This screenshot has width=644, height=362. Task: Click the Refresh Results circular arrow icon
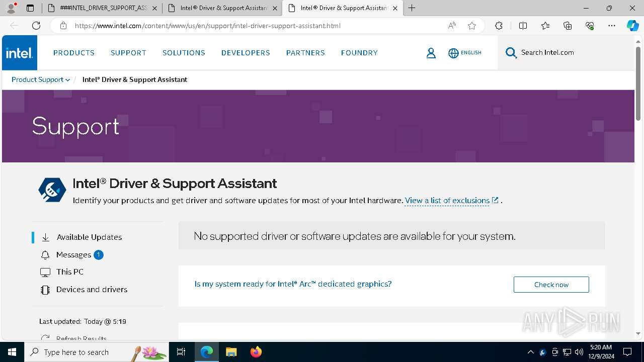(45, 338)
